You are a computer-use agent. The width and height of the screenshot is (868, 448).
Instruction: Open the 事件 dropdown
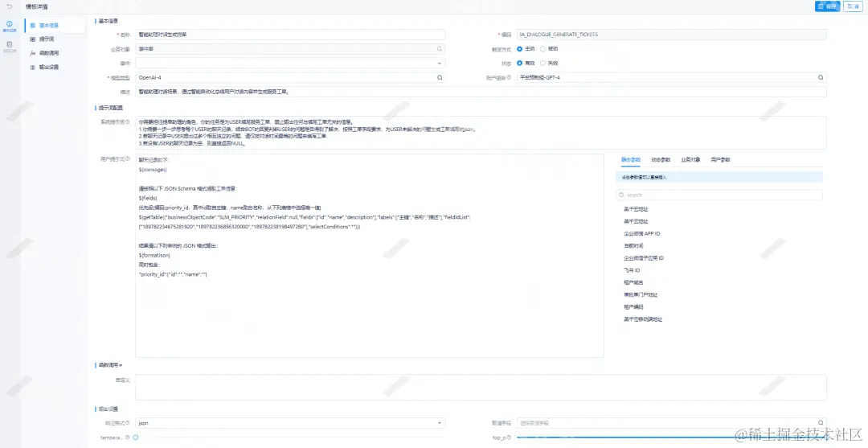[x=290, y=63]
